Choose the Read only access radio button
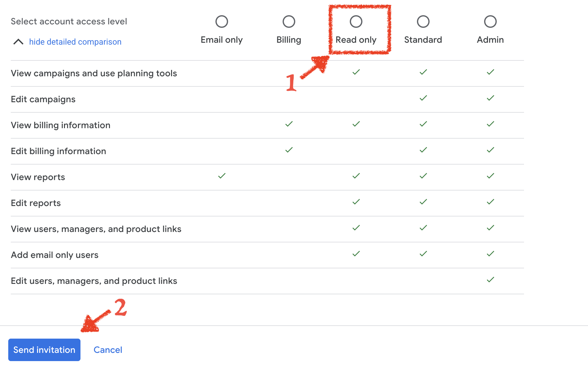 [x=356, y=22]
